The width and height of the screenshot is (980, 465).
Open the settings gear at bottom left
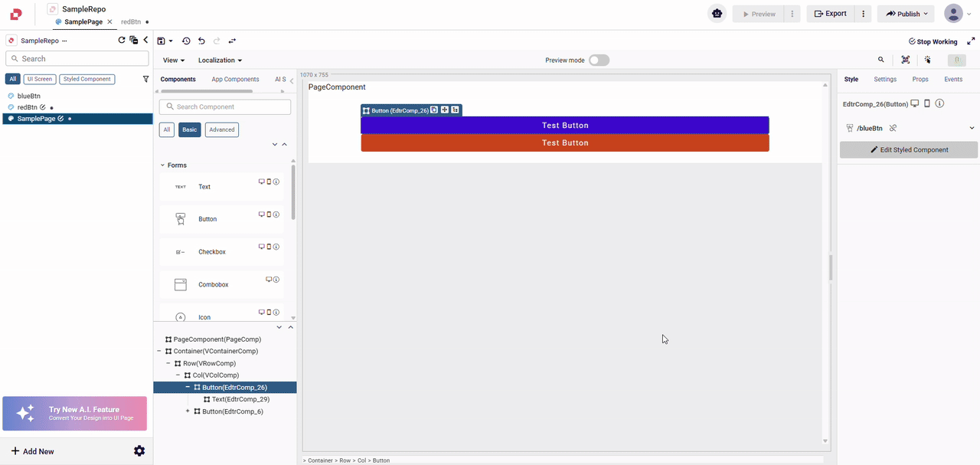(x=139, y=451)
